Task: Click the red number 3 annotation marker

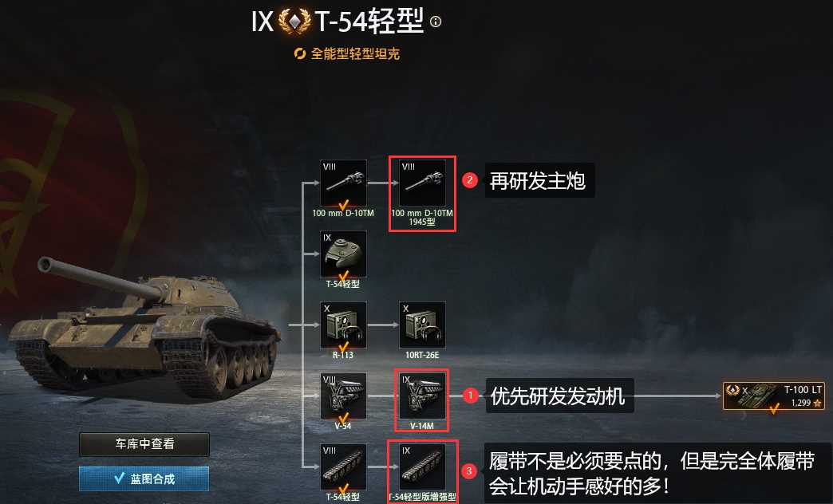Action: pos(469,471)
